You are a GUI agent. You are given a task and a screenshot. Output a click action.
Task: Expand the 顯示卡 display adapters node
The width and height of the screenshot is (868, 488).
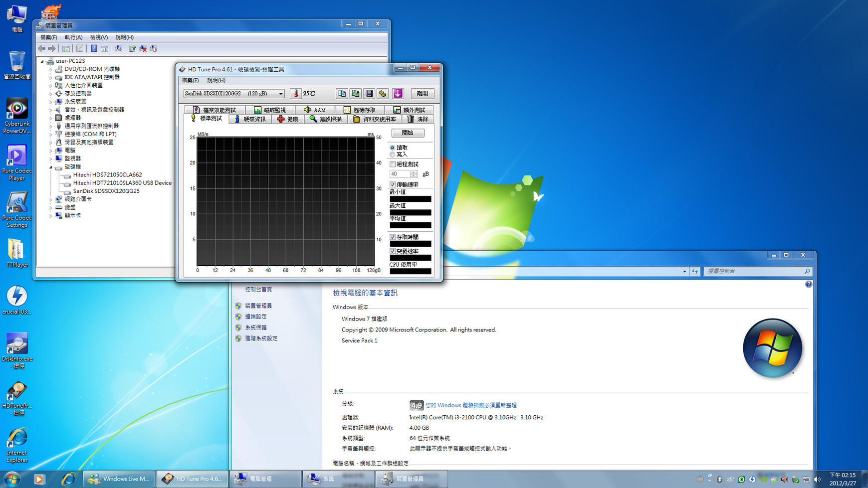pos(51,216)
